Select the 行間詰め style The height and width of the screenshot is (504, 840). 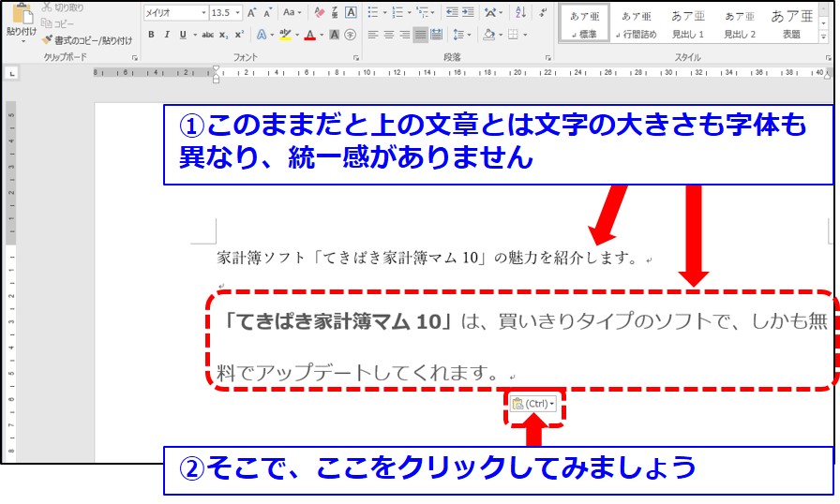coord(636,23)
